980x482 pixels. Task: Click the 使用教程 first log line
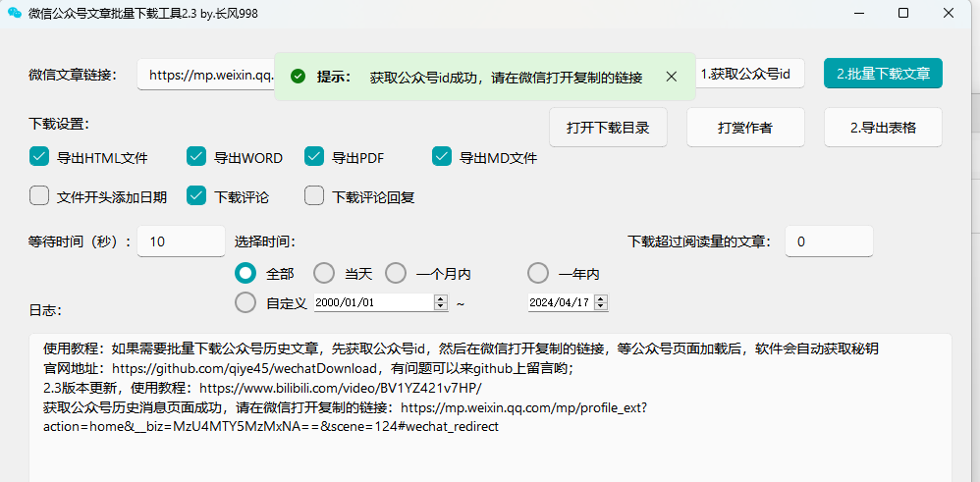462,348
